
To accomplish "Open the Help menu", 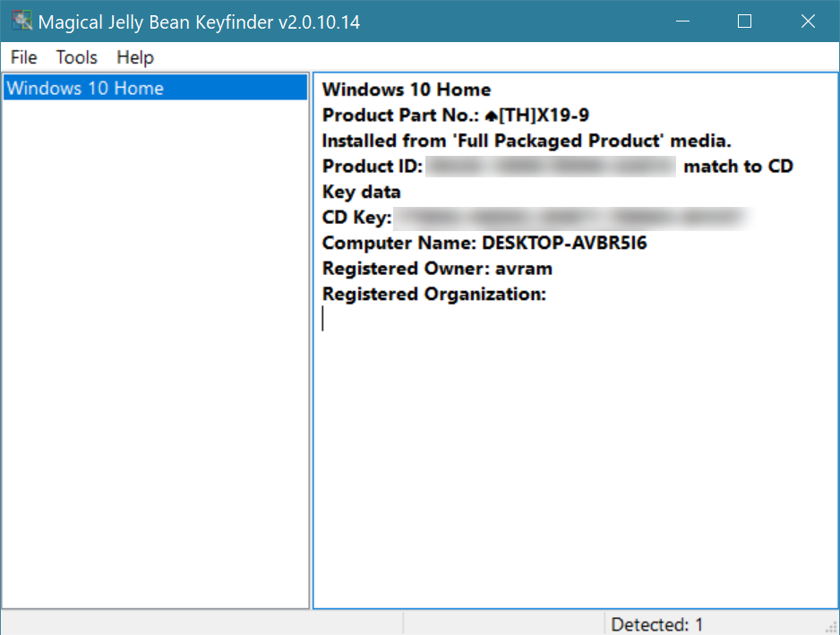I will click(x=134, y=57).
